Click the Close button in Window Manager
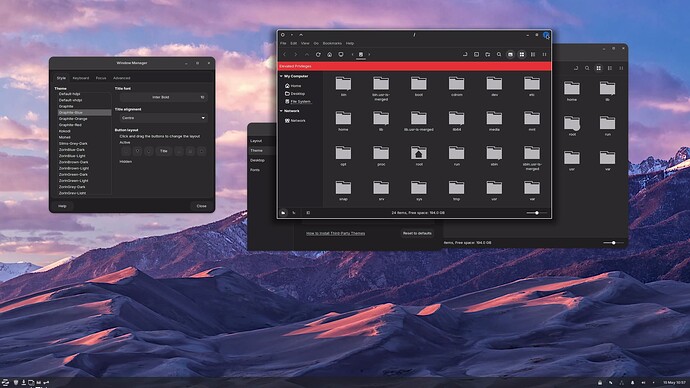The height and width of the screenshot is (388, 690). [202, 206]
